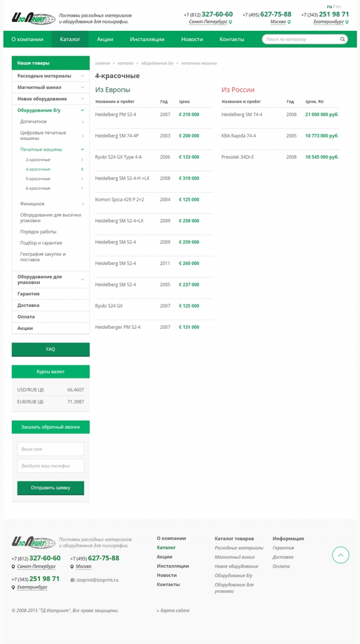Viewport: 360px width, 644px height.
Task: Open the Контакты top menu item
Action: click(x=232, y=40)
